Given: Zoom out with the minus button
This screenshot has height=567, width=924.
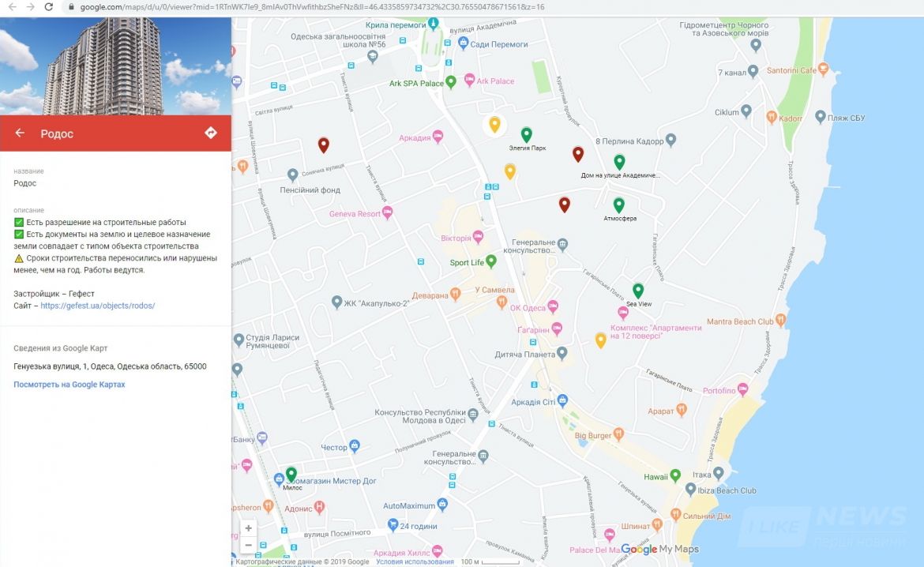Looking at the screenshot, I should (249, 545).
